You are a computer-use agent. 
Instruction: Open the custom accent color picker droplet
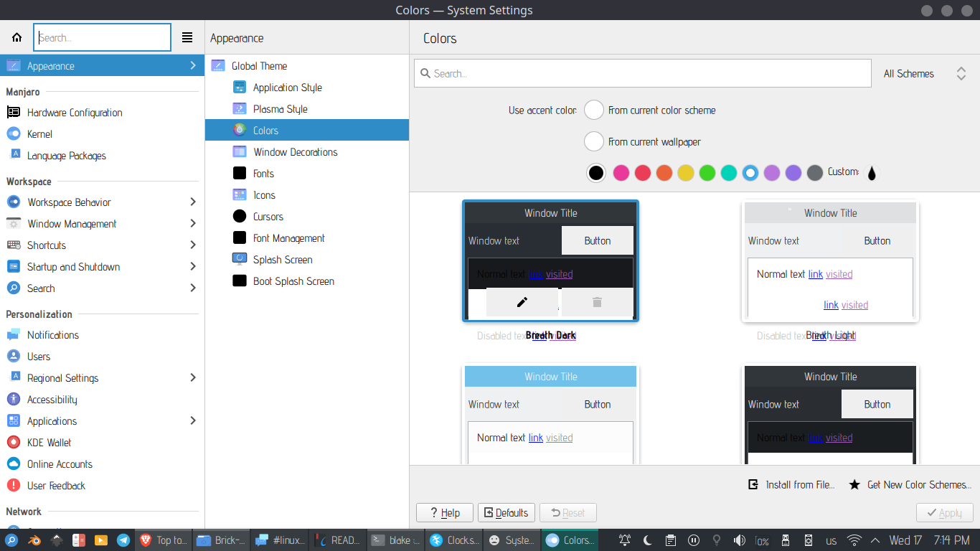872,173
